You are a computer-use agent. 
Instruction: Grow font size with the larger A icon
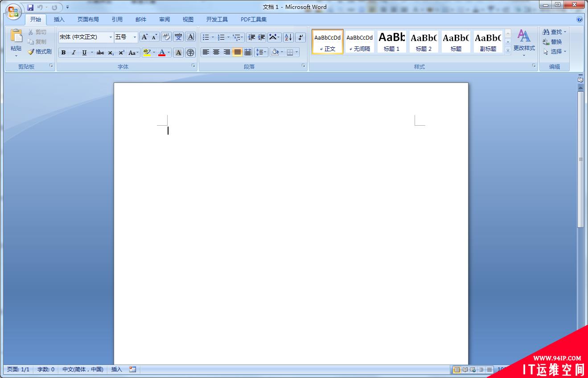pyautogui.click(x=144, y=37)
